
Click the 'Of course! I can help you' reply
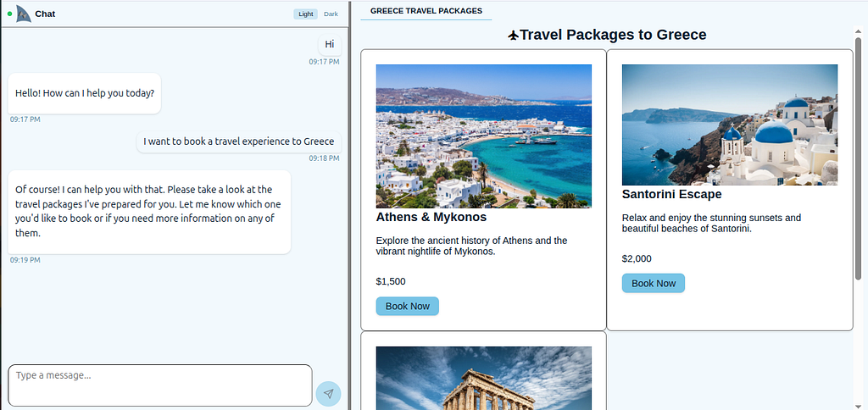coord(149,212)
